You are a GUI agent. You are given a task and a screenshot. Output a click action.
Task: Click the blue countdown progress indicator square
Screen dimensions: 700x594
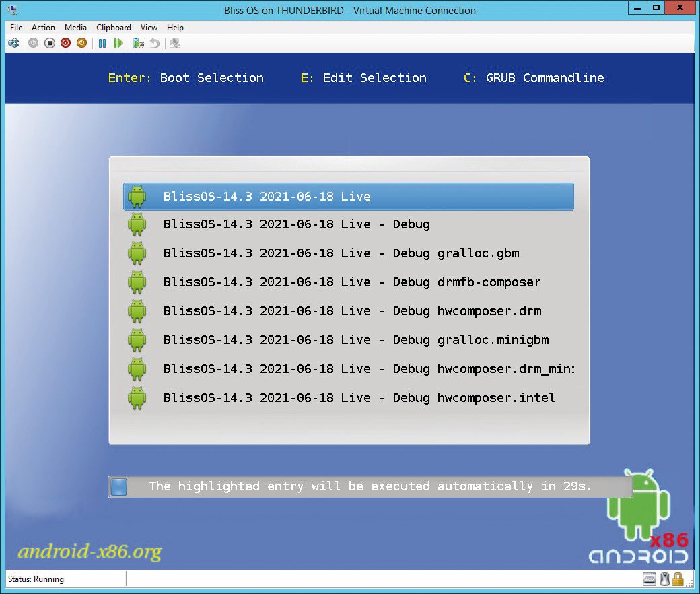[x=118, y=487]
